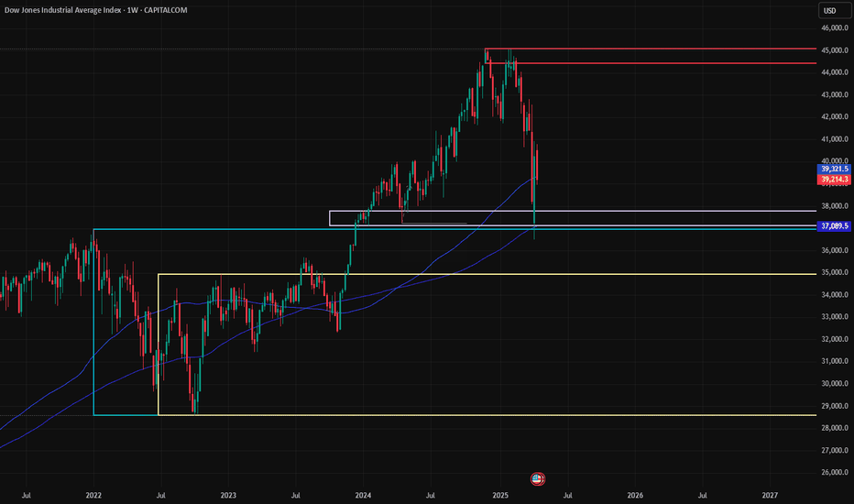Click the 45,000.0 price axis label

pyautogui.click(x=835, y=50)
